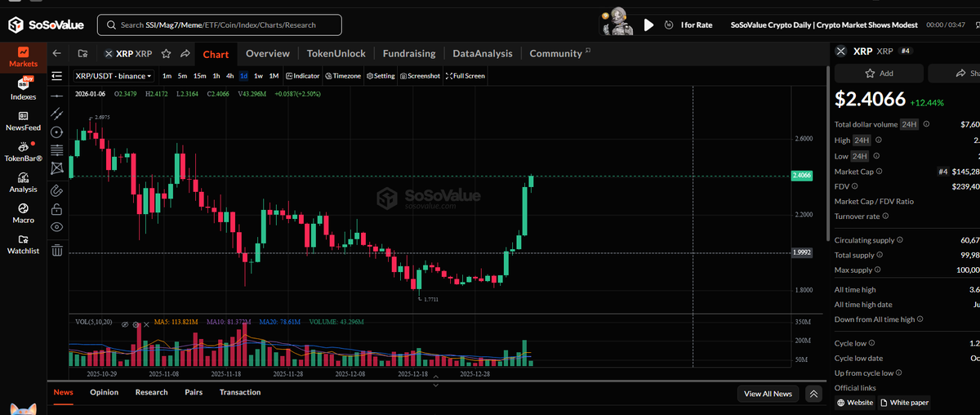Open VOL indicator settings gear
The image size is (980, 415).
point(136,324)
